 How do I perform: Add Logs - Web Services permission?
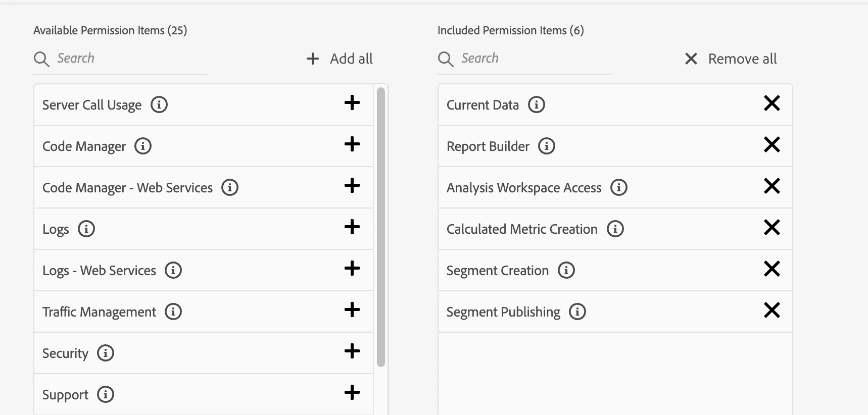point(352,269)
